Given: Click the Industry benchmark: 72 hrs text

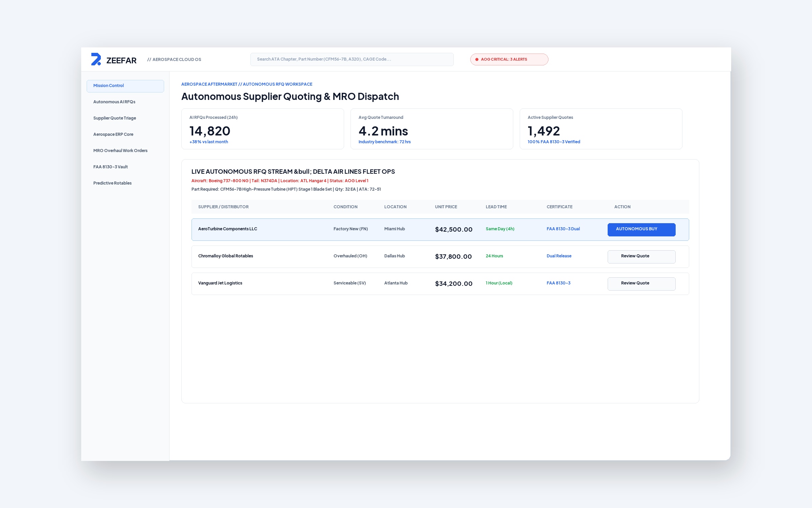Looking at the screenshot, I should point(385,142).
